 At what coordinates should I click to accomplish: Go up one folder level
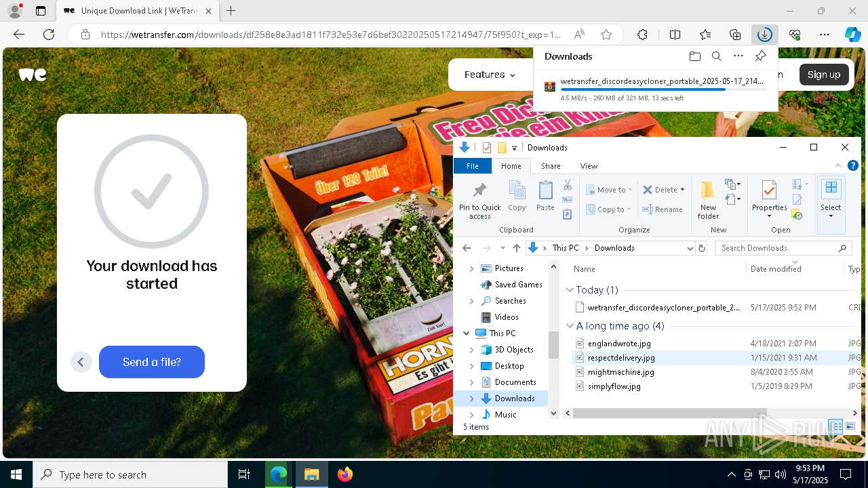pos(517,248)
